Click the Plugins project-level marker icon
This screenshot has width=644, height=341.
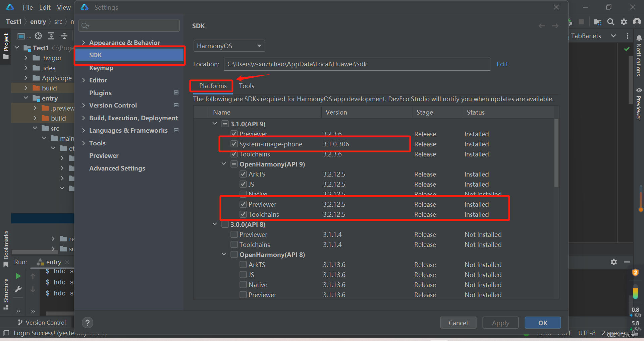tap(176, 92)
